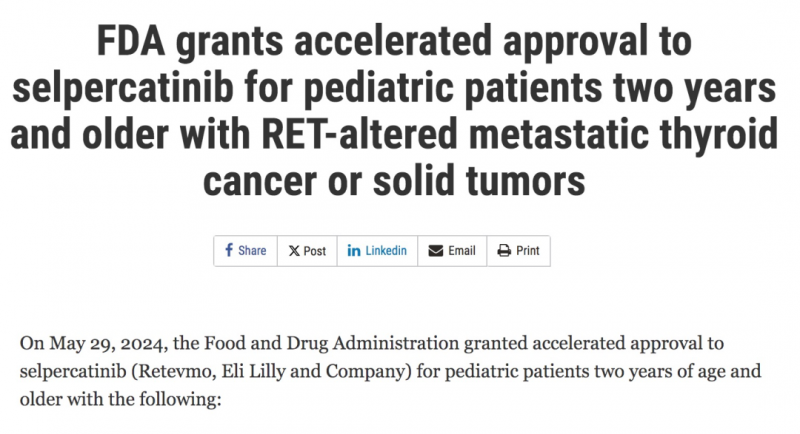This screenshot has width=800, height=434.
Task: Send the article using the Email label
Action: (x=462, y=250)
